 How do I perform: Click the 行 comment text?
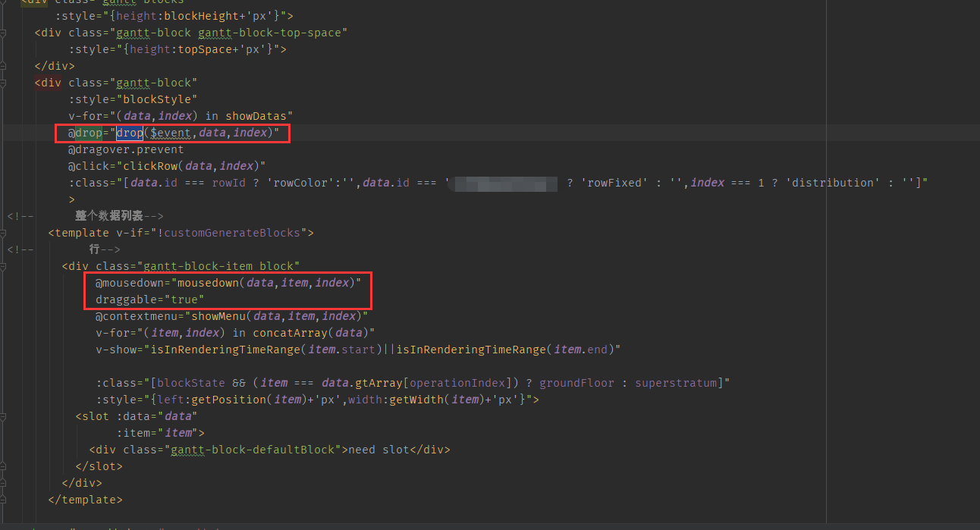(94, 249)
